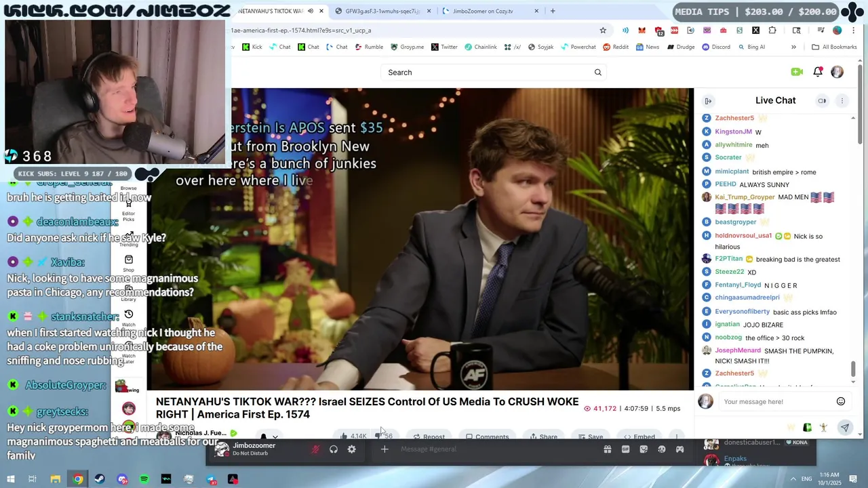Open the Reddit bookmark
Viewport: 868px width, 488px height.
coord(615,47)
